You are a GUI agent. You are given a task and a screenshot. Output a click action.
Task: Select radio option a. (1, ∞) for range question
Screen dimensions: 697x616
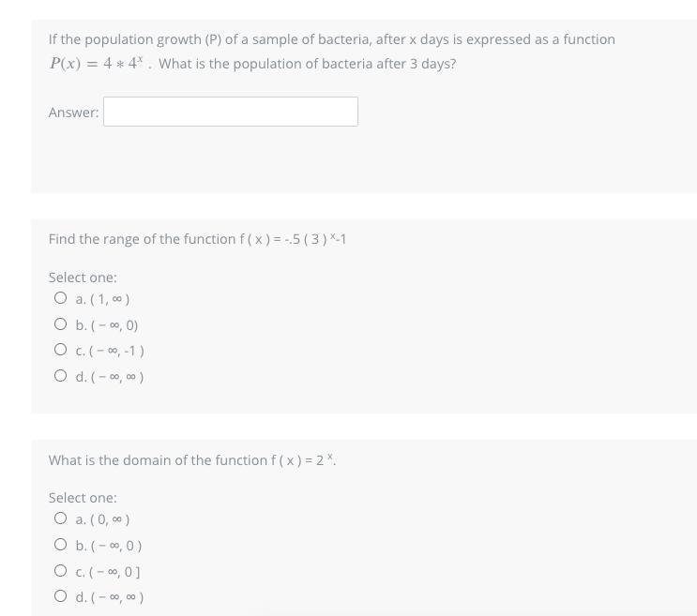click(x=61, y=299)
